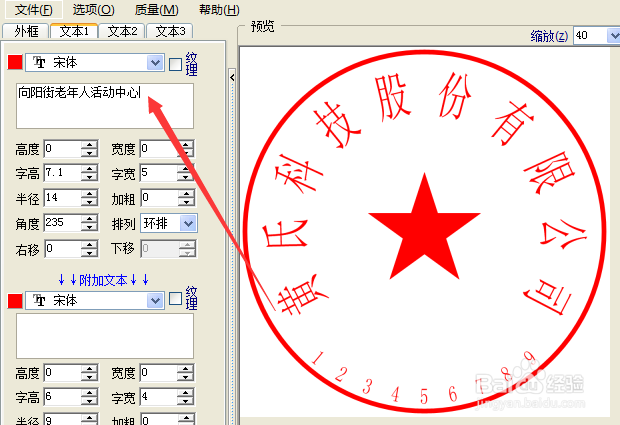Increase main text 高度 with up arrow
The height and width of the screenshot is (425, 620).
(90, 145)
